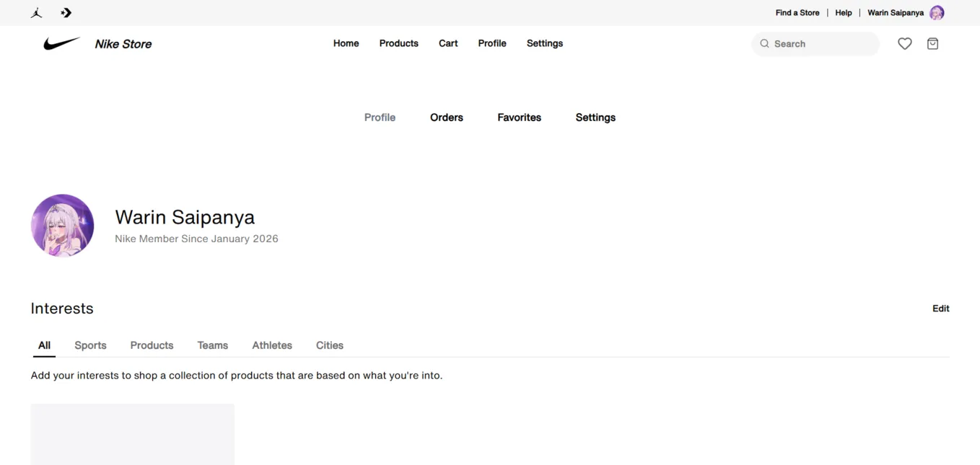Screen dimensions: 980x465
Task: Open Profile in main navigation
Action: [492, 43]
